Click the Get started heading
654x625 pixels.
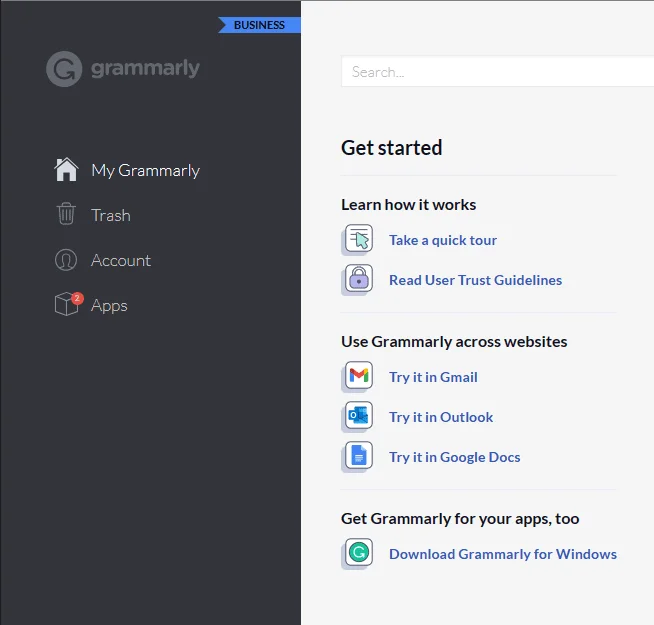tap(391, 148)
